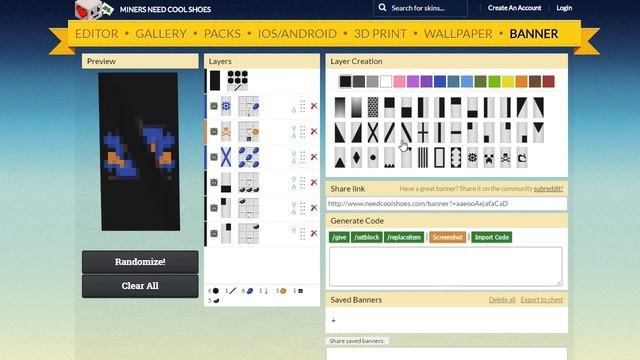640x360 pixels.
Task: Select the small vertical stripes pattern
Action: click(423, 158)
